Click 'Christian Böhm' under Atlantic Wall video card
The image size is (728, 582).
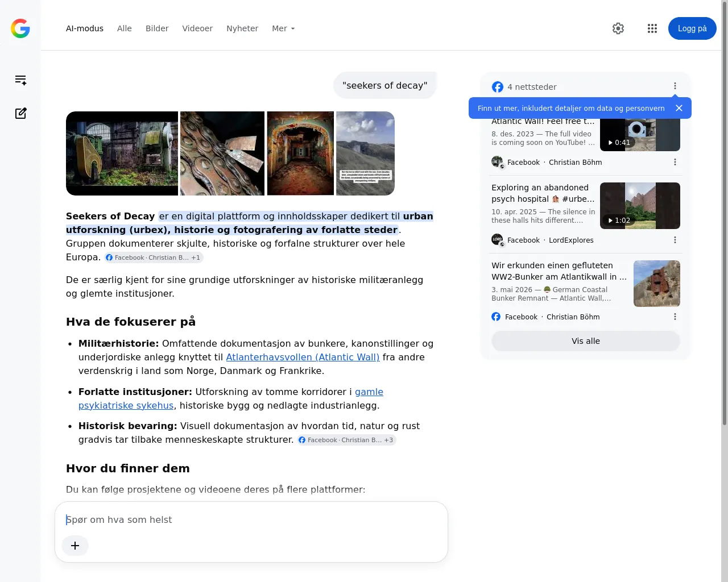575,162
